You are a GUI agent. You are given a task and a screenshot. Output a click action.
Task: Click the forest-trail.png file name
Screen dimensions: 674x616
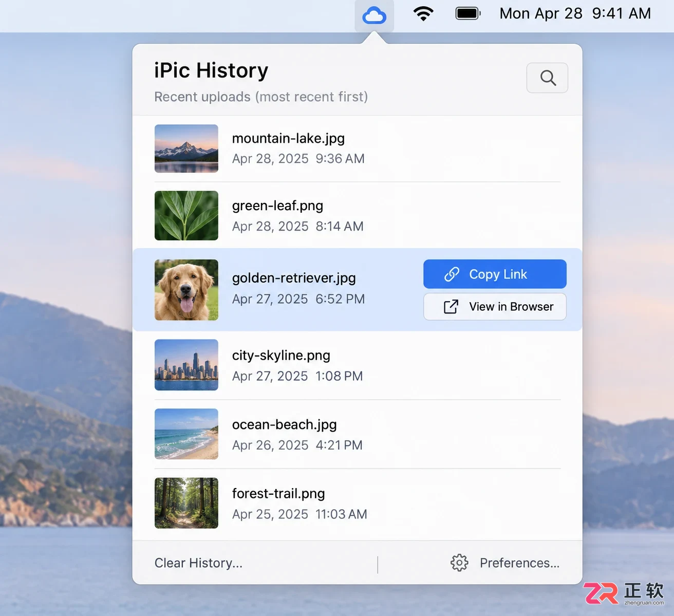click(x=278, y=494)
